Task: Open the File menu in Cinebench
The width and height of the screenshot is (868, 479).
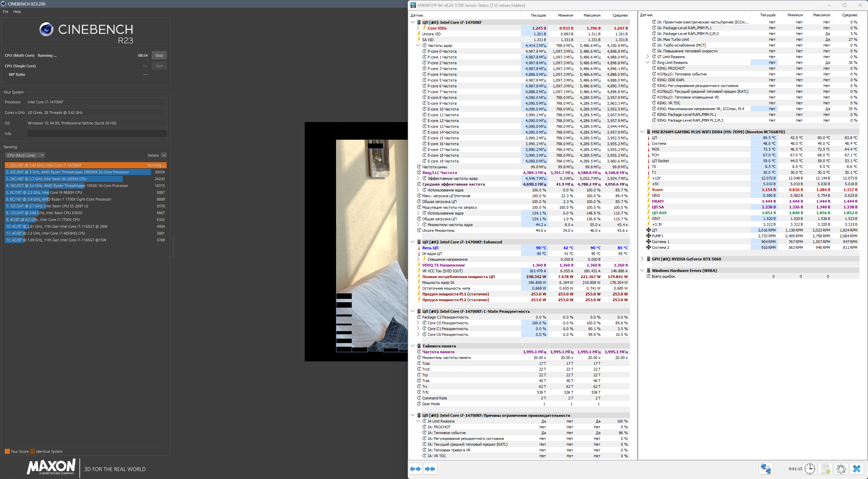Action: coord(5,12)
